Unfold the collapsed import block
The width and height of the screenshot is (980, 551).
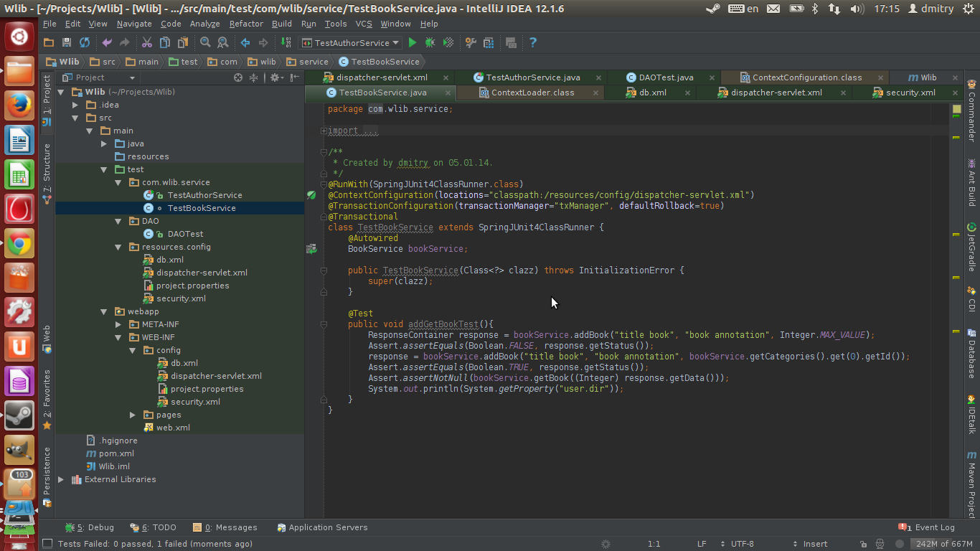pyautogui.click(x=324, y=131)
